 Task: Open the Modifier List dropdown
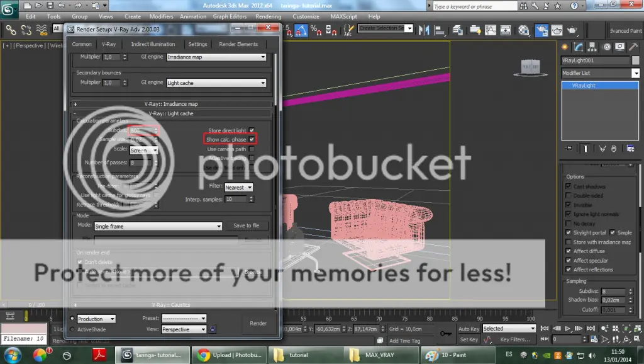[601, 73]
